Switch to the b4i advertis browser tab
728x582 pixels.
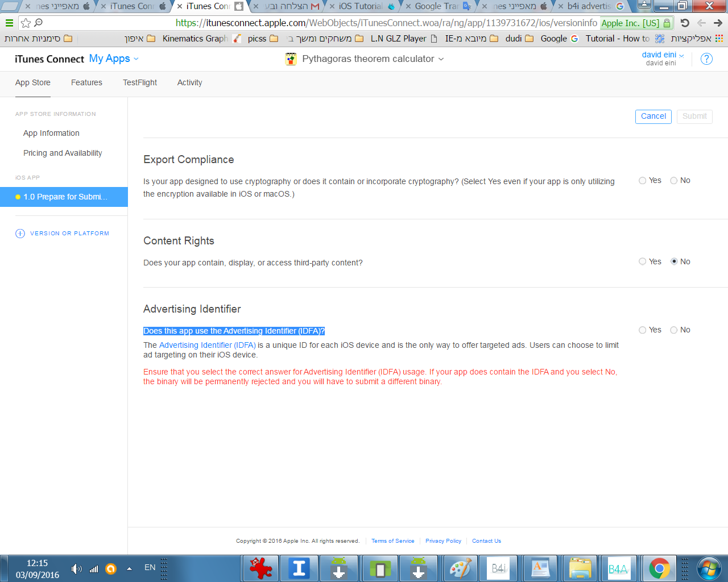(590, 6)
